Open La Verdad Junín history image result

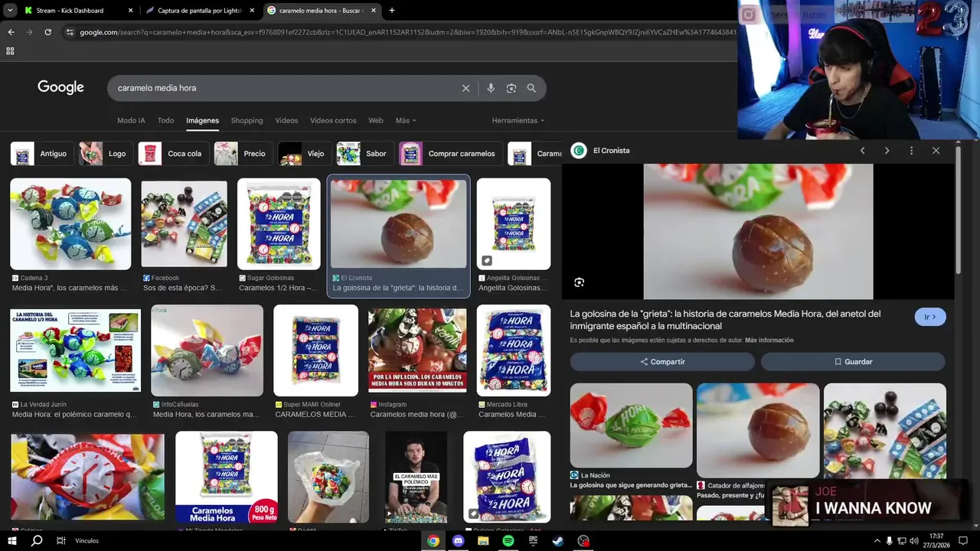[x=75, y=350]
